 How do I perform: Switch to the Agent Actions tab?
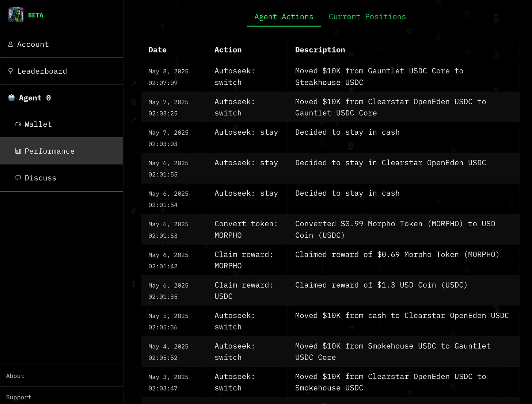point(284,17)
